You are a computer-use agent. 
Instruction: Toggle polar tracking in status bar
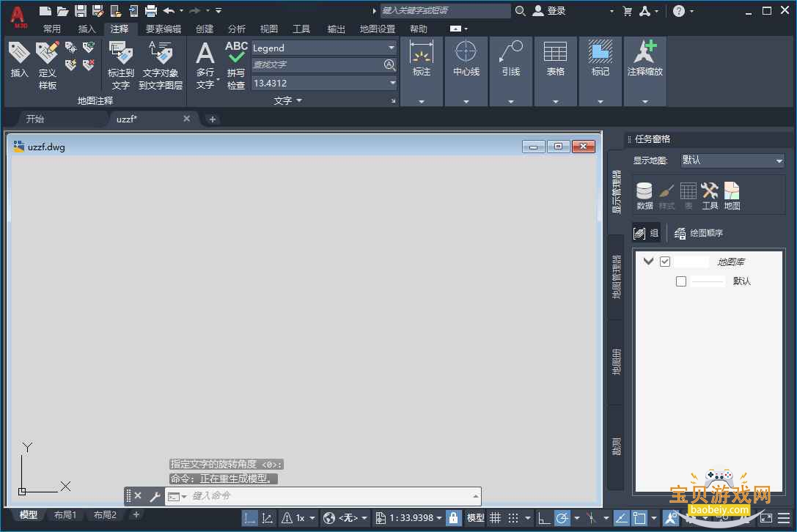(x=562, y=518)
